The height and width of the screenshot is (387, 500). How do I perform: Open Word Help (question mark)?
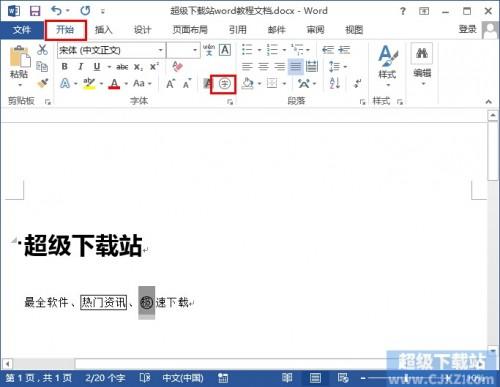pyautogui.click(x=403, y=11)
